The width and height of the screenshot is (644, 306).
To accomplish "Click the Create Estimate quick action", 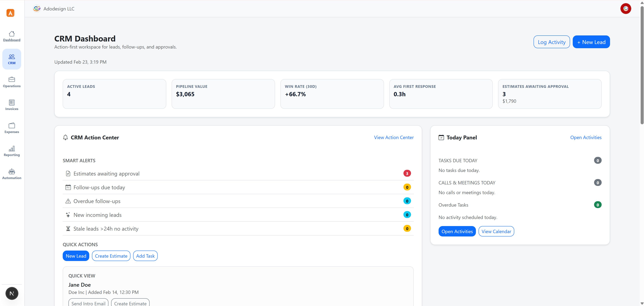I will coord(111,256).
